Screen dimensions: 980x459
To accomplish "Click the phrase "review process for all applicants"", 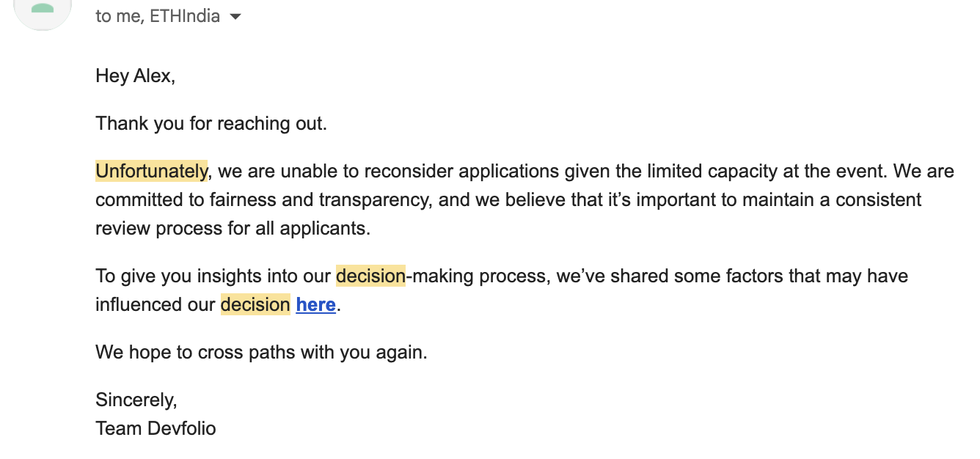I will (x=233, y=228).
